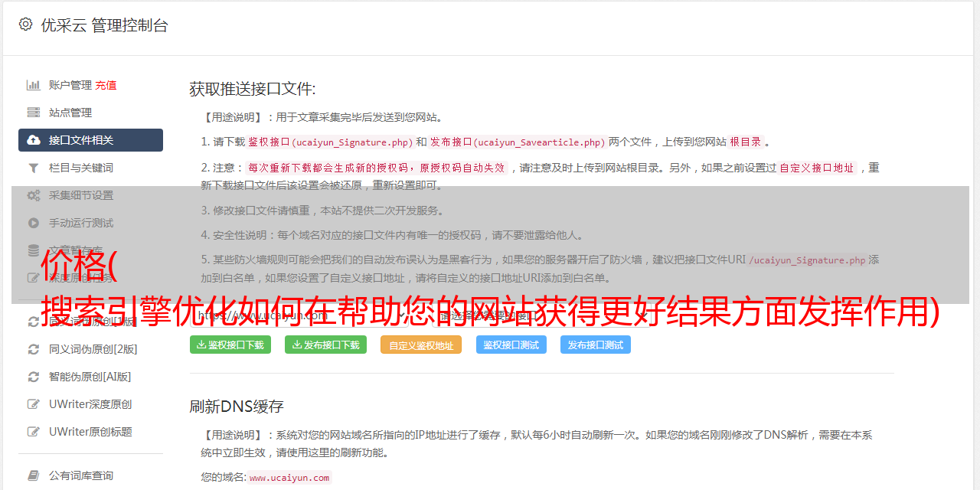Click the orange 自定义鉴权地址 button
Screen dimensions: 980x490
click(x=421, y=345)
